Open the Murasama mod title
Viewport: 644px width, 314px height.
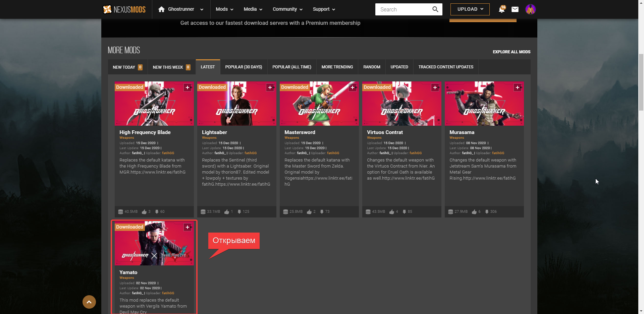462,132
